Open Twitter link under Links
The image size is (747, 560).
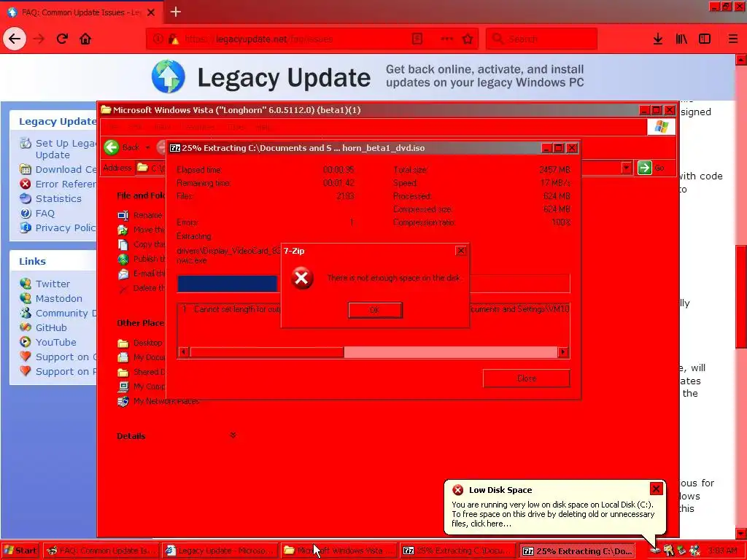53,284
